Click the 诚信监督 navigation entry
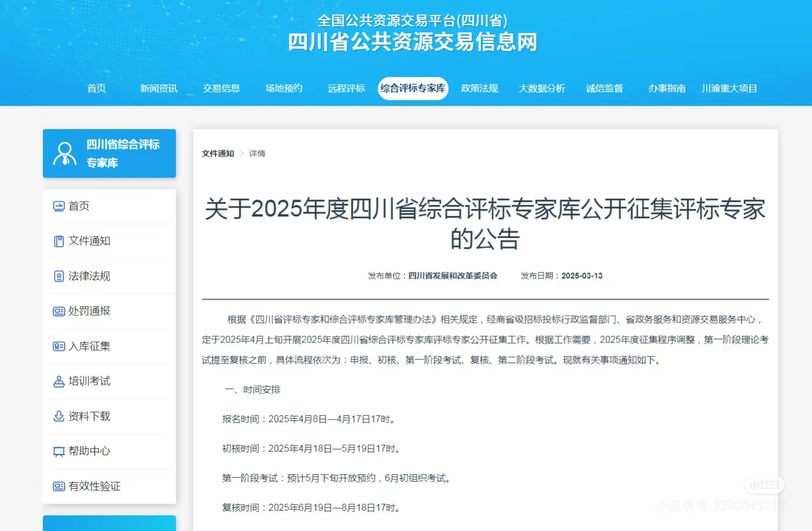Viewport: 812px width, 531px height. pyautogui.click(x=605, y=89)
